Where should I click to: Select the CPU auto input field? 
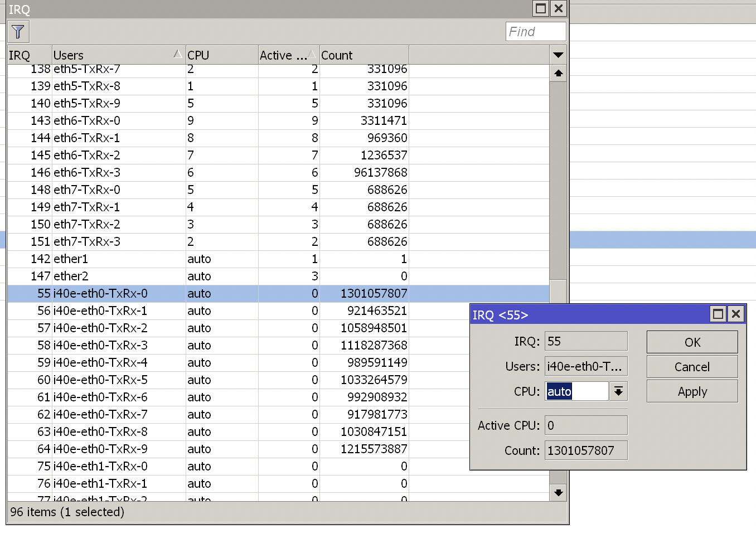[576, 391]
